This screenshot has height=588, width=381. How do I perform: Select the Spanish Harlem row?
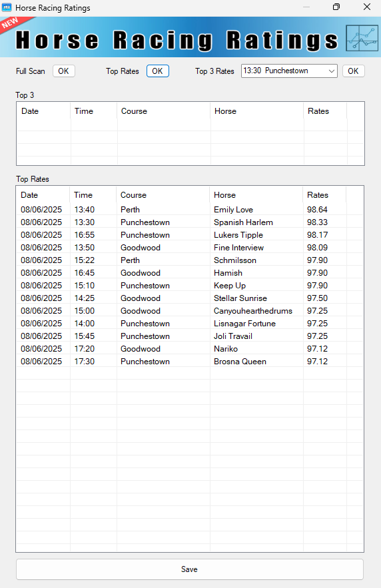pos(190,222)
